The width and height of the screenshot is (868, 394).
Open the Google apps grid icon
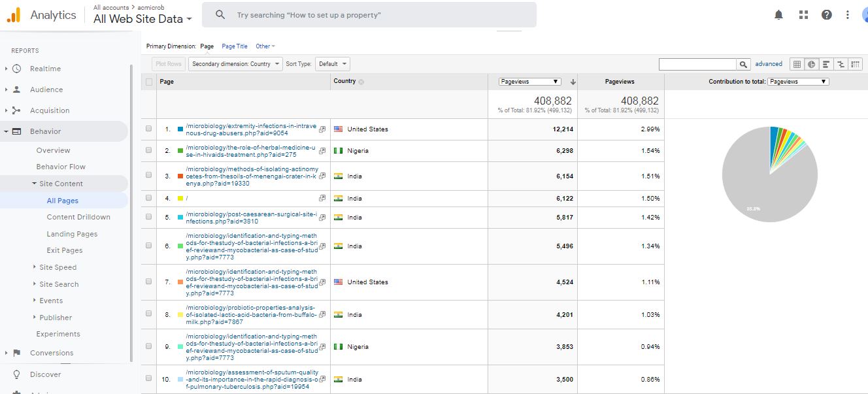(803, 14)
